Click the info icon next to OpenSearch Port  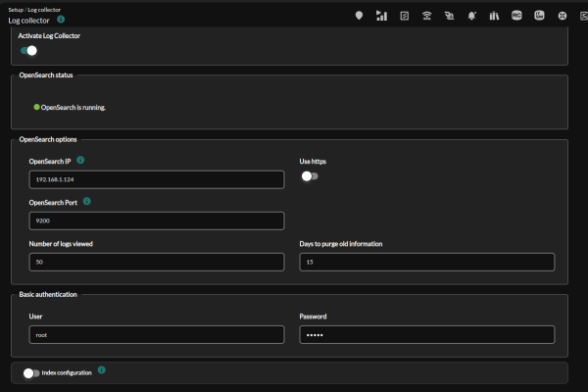pos(86,202)
